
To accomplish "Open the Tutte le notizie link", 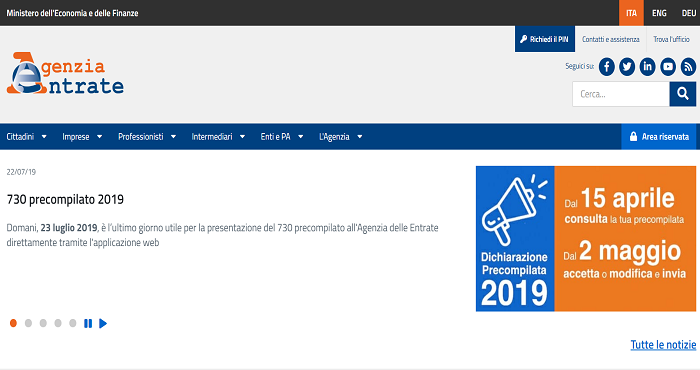I will [663, 345].
